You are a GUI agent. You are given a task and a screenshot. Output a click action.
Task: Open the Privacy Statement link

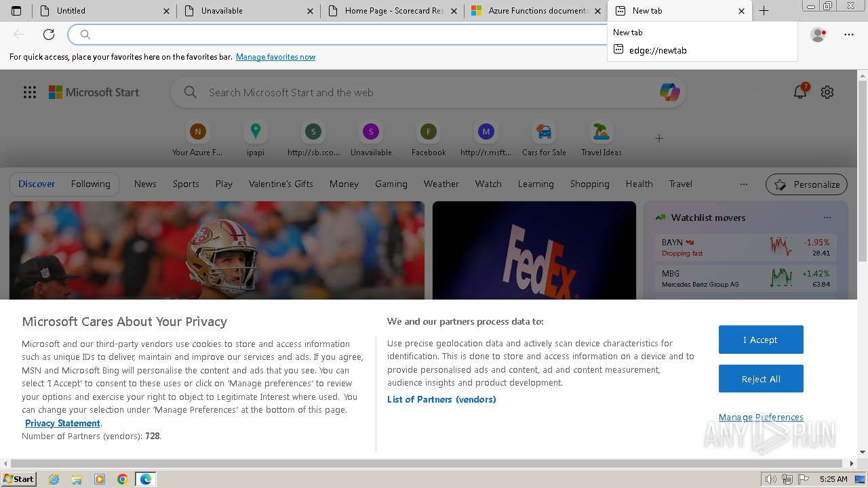click(x=62, y=423)
